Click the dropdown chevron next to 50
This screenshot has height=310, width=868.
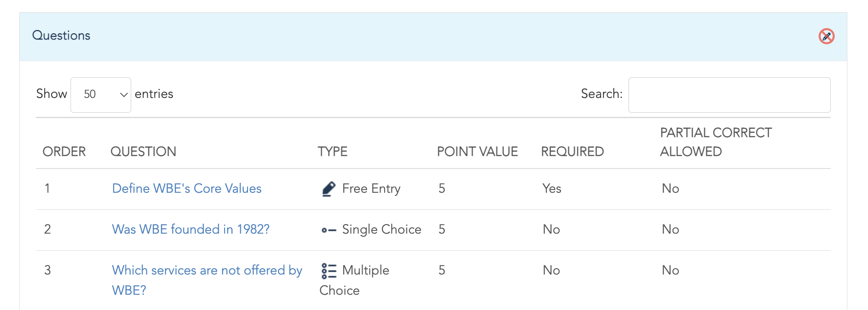[x=124, y=95]
